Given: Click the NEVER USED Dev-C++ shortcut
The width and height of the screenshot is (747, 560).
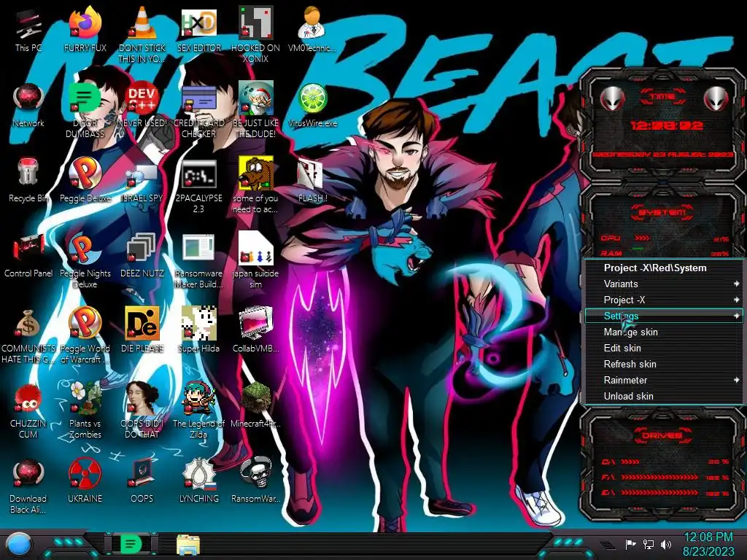Looking at the screenshot, I should click(x=142, y=99).
